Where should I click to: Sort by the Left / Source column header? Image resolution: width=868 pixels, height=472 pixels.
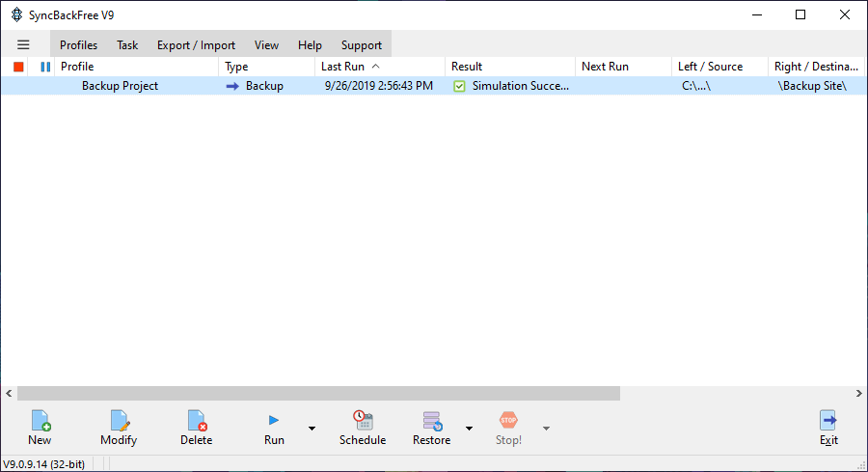click(720, 67)
